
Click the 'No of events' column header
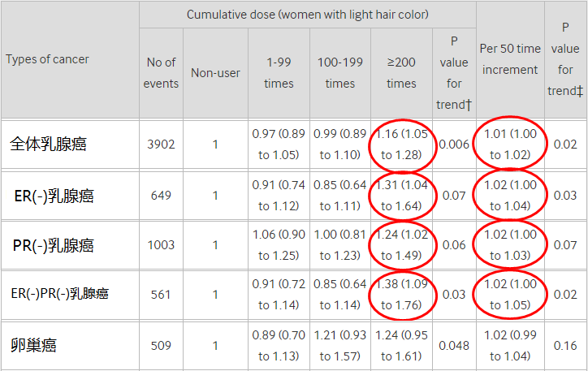coord(161,73)
